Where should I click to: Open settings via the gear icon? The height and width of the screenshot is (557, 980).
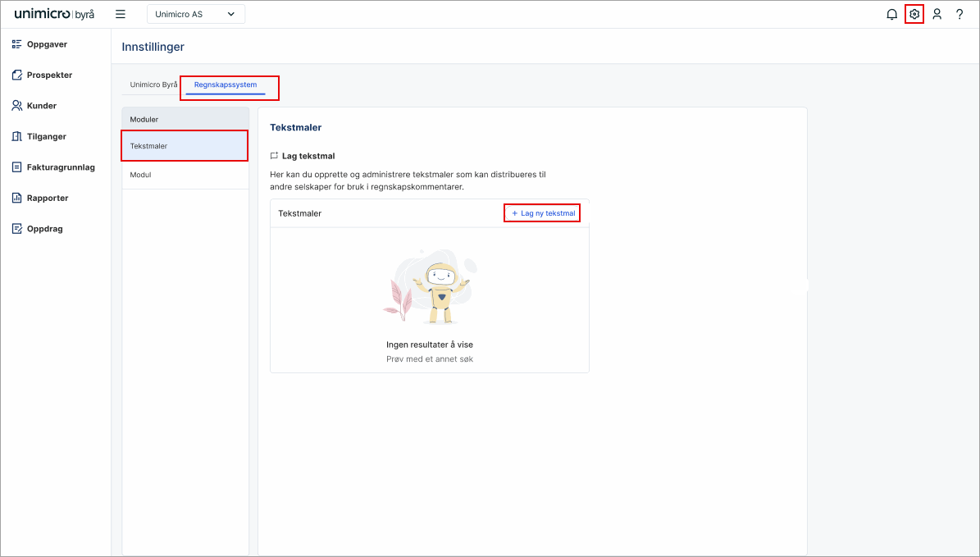[x=914, y=14]
